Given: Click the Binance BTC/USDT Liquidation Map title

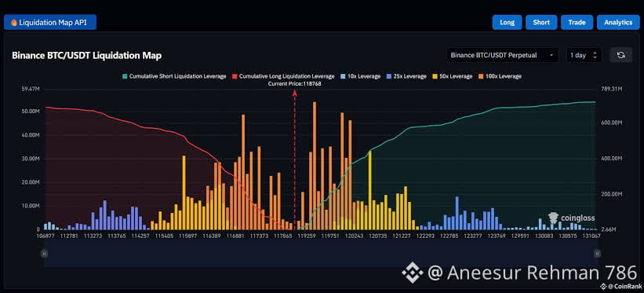Looking at the screenshot, I should pyautogui.click(x=86, y=56).
